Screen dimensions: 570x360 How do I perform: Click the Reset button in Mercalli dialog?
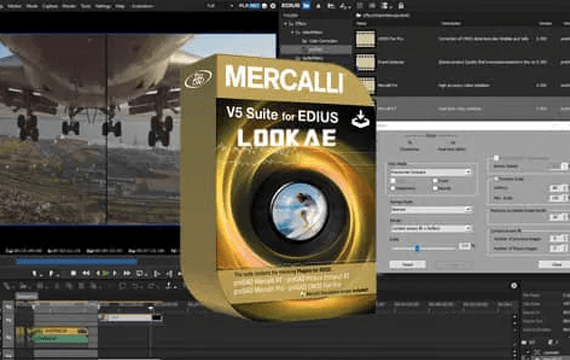(408, 264)
